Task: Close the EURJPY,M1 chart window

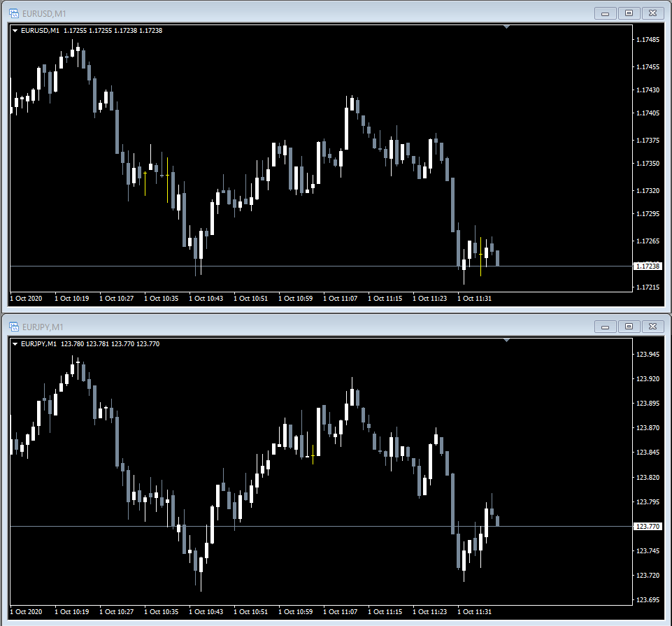Action: tap(652, 327)
